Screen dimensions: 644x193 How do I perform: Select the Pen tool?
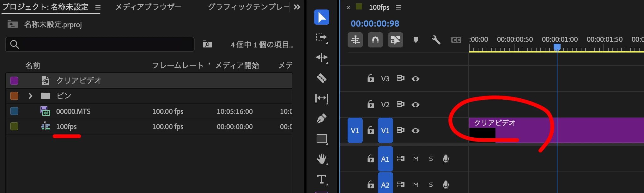click(x=322, y=119)
